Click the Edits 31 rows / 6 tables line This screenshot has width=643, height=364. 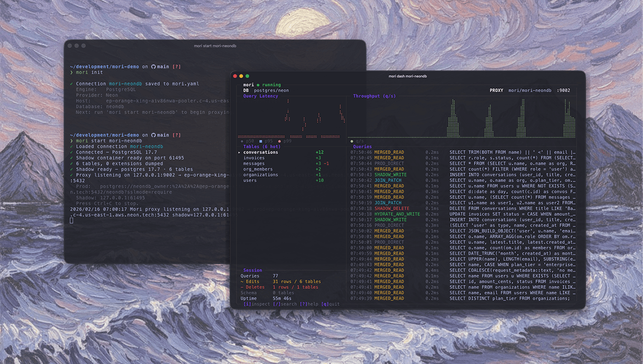pos(280,282)
